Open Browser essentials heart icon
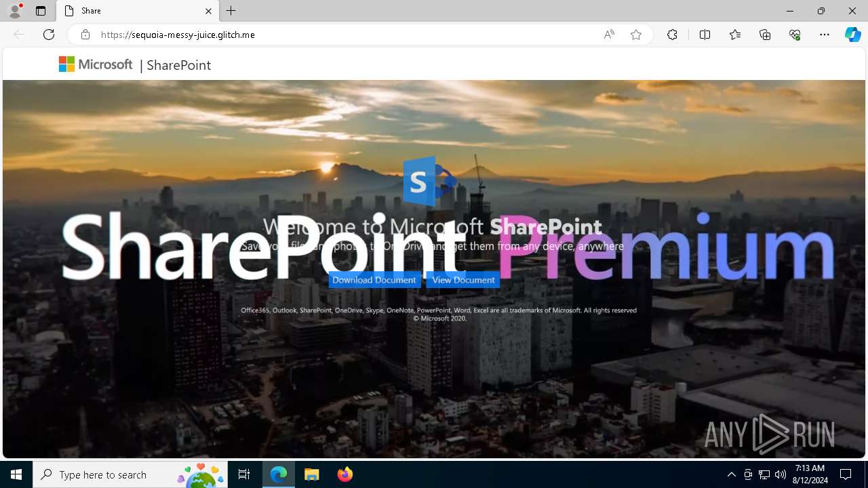The image size is (868, 488). 795,35
